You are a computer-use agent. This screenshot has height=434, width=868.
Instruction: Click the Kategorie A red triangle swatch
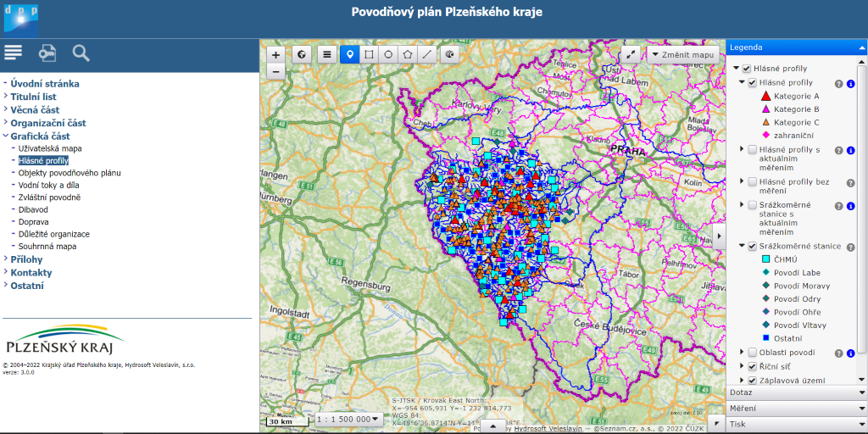coord(765,97)
